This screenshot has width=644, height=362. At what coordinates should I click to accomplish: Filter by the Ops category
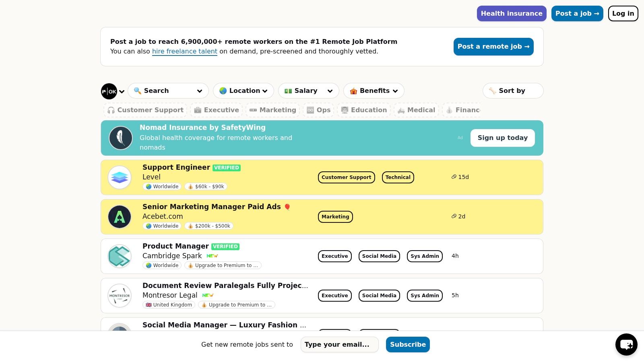(319, 110)
